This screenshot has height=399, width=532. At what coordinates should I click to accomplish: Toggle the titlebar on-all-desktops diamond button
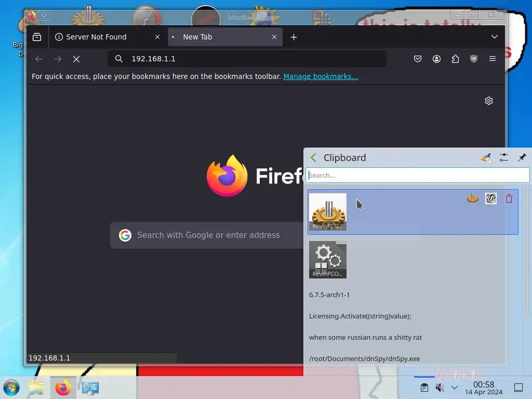[x=44, y=15]
